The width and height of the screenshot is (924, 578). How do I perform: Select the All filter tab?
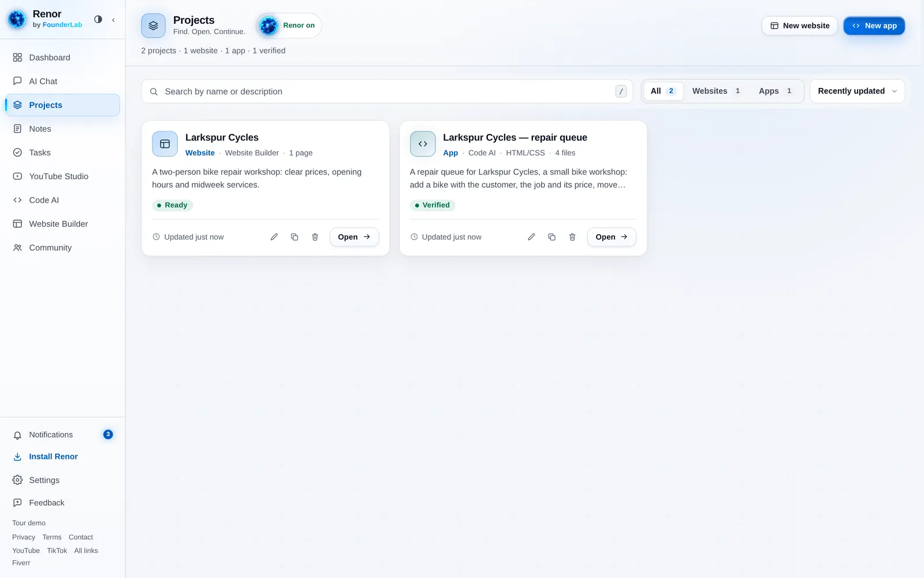(663, 91)
